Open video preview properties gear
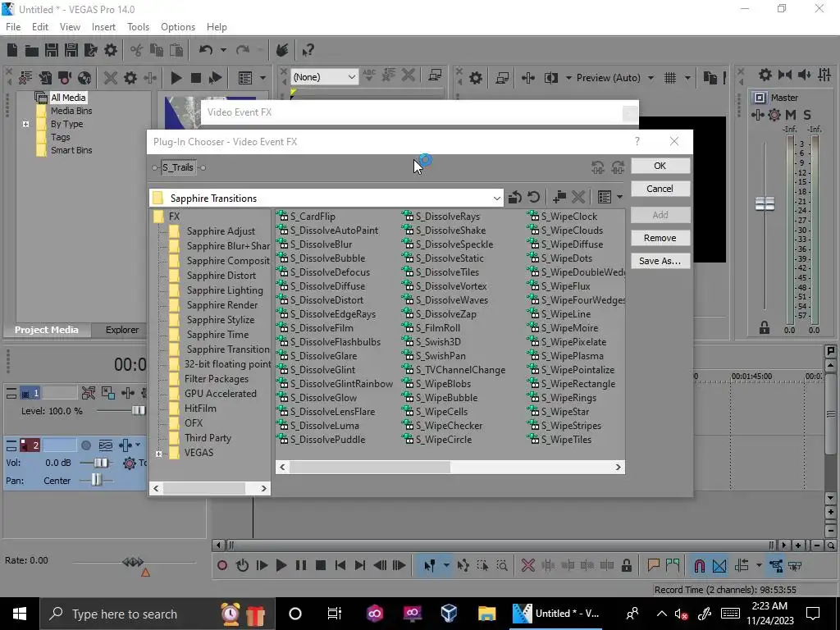This screenshot has width=840, height=630. 475,78
